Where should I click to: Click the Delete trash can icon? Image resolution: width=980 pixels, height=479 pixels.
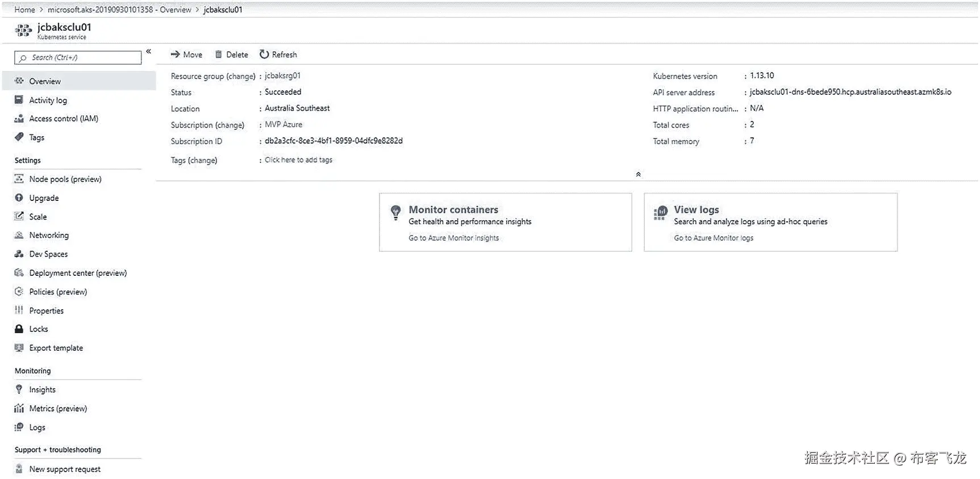[218, 54]
